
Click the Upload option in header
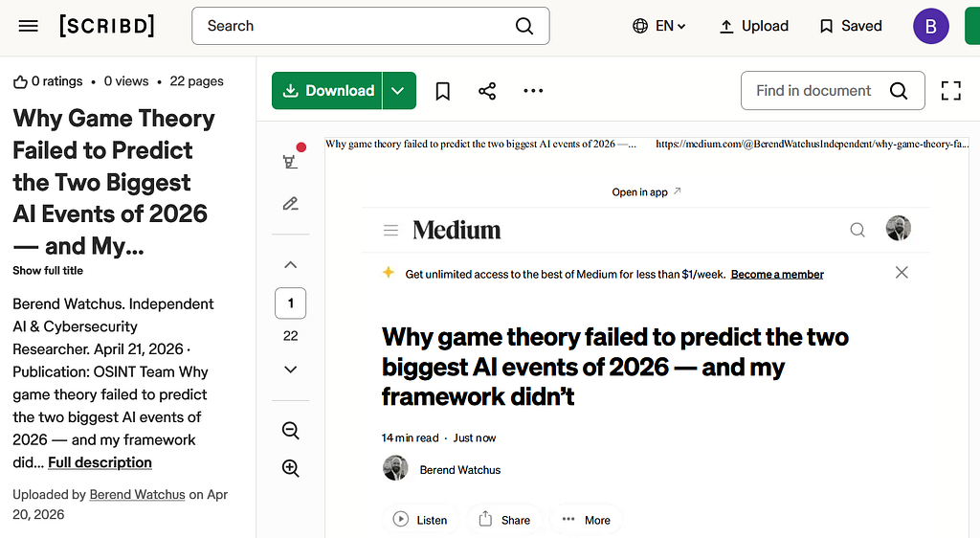[754, 26]
